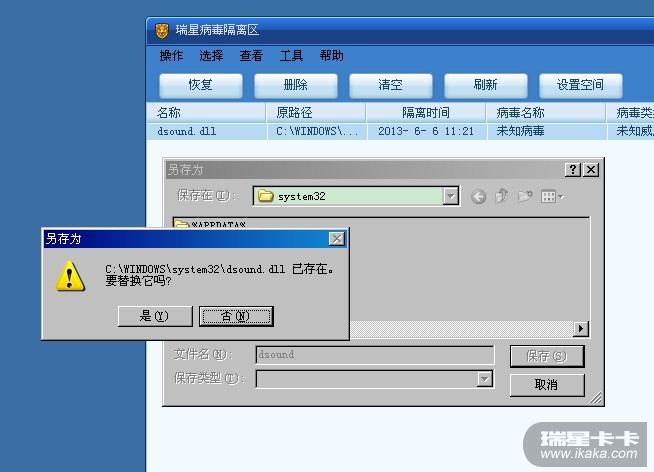Open the view menu grid icon

(x=552, y=196)
